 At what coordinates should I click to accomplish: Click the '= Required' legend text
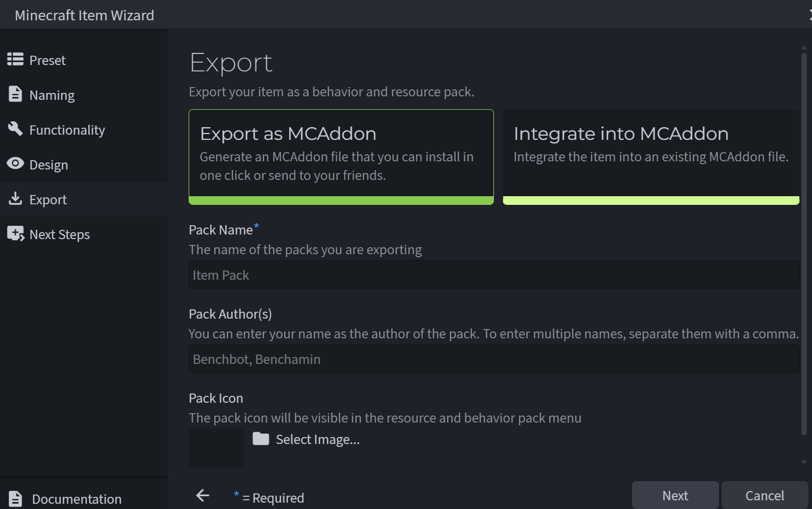273,498
